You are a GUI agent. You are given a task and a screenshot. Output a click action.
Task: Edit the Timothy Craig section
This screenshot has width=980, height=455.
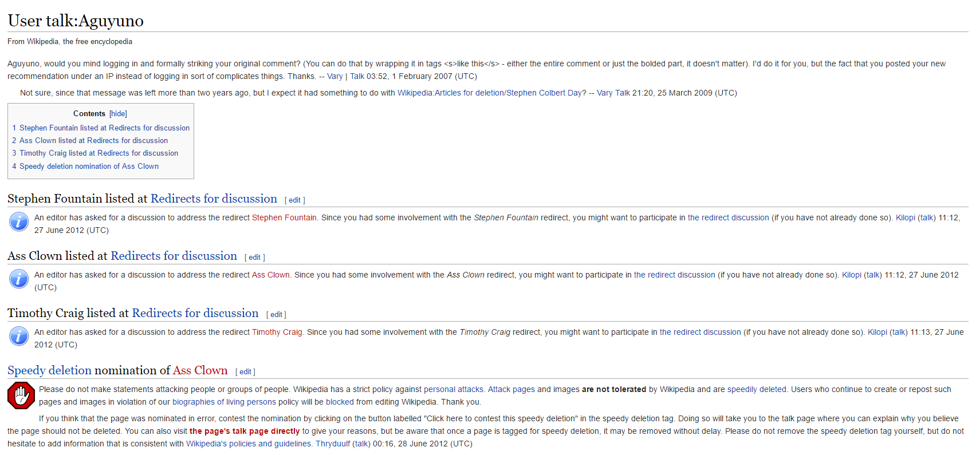coord(276,315)
